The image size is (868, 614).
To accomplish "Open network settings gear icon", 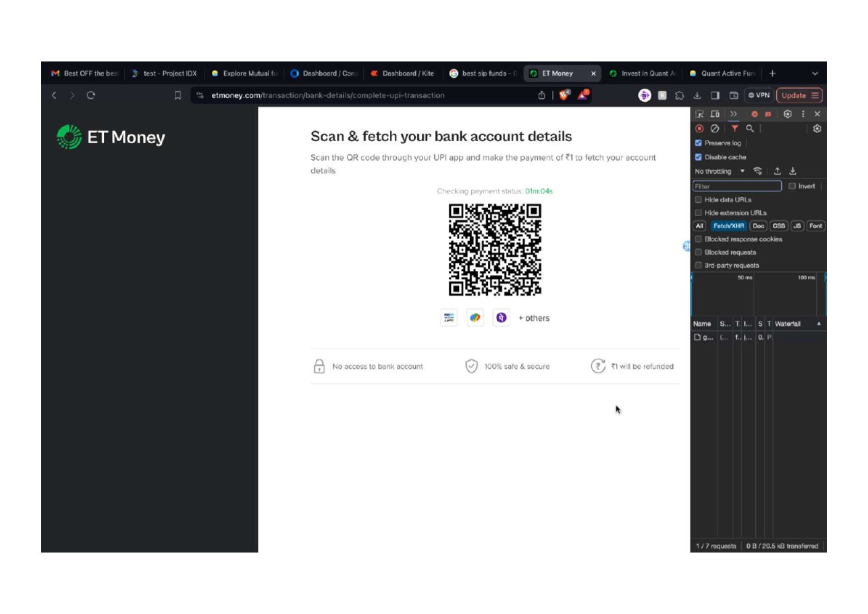I will tap(817, 128).
